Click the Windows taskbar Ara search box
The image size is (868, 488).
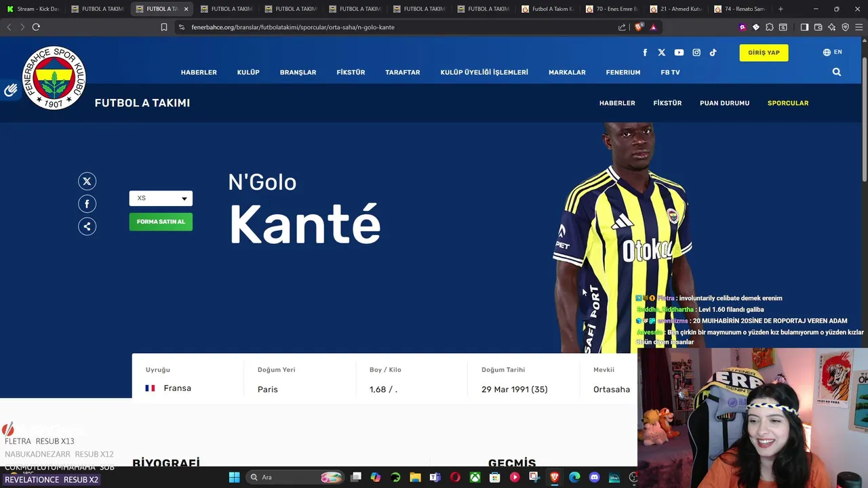(x=295, y=477)
